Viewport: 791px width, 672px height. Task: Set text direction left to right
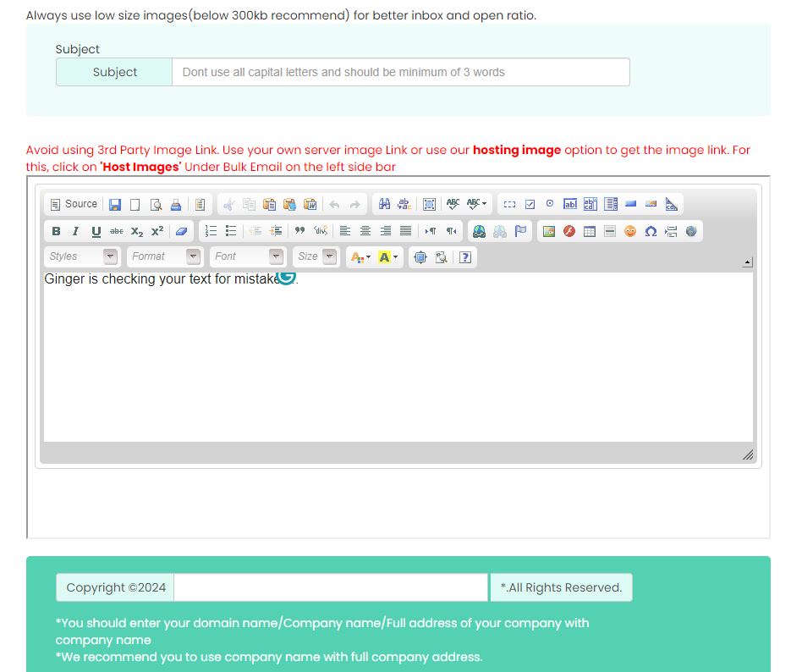coord(431,231)
